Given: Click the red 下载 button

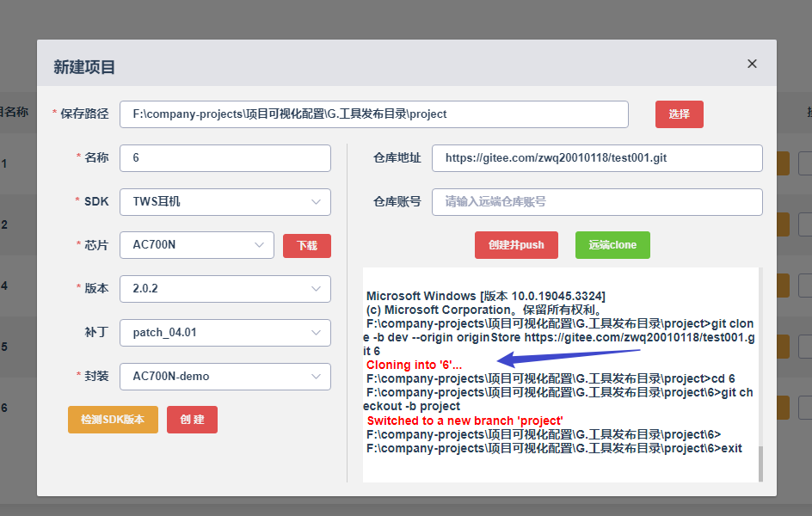Looking at the screenshot, I should tap(306, 245).
